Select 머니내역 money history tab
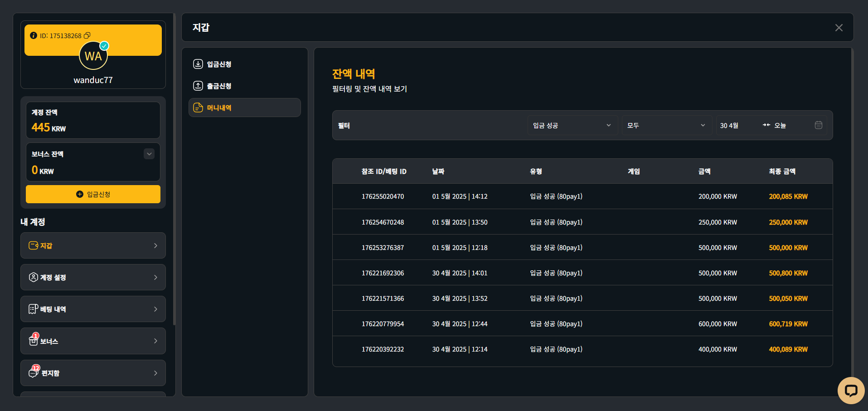The width and height of the screenshot is (868, 411). (245, 108)
